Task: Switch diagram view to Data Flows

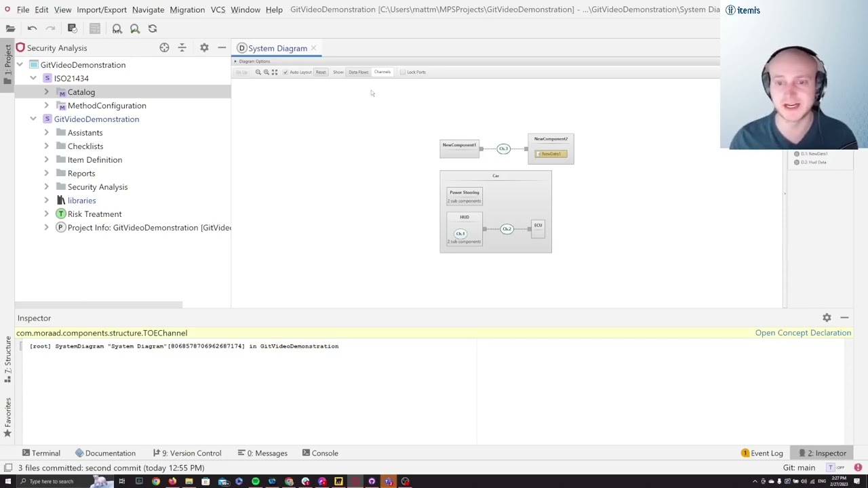Action: [358, 72]
